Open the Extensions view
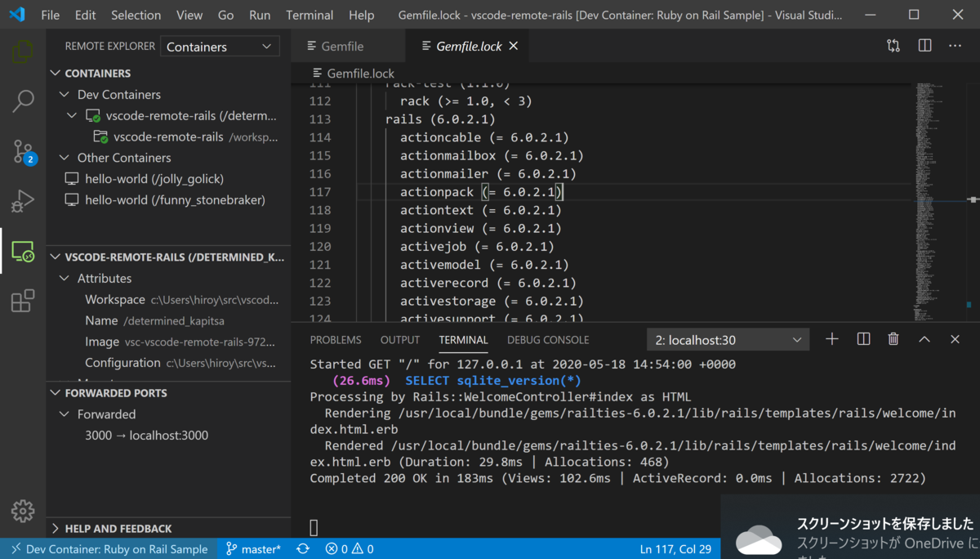 (23, 301)
